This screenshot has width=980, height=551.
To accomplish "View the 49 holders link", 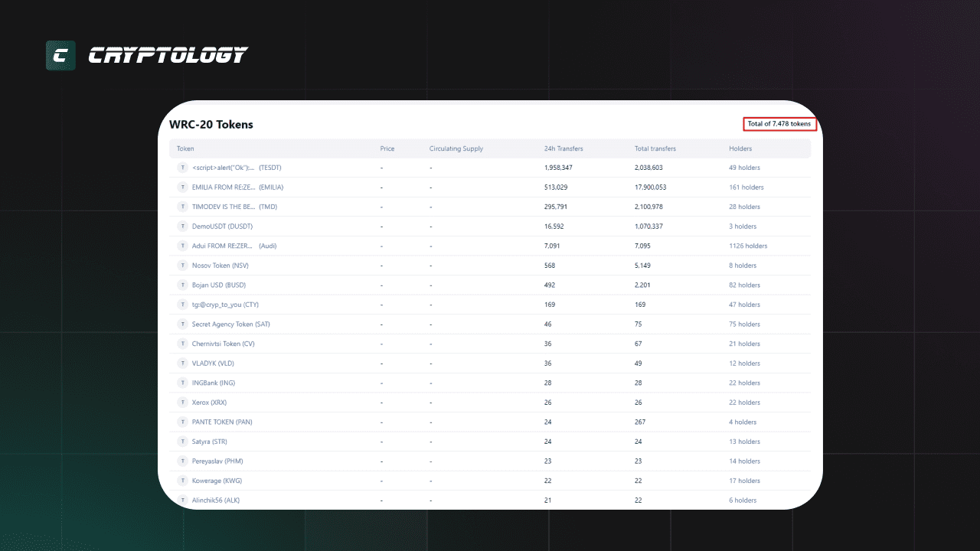I will coord(745,168).
